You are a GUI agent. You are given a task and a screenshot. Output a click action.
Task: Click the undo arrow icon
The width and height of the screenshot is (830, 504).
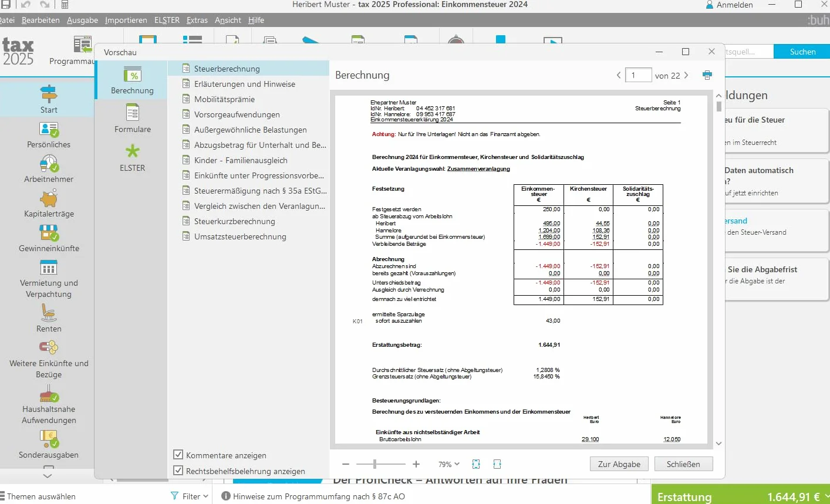pyautogui.click(x=26, y=5)
